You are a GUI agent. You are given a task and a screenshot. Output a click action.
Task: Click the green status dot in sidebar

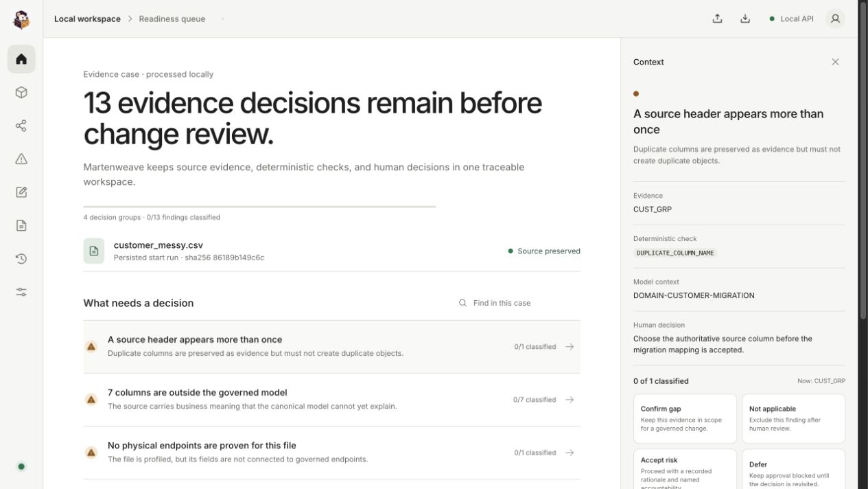tap(21, 467)
